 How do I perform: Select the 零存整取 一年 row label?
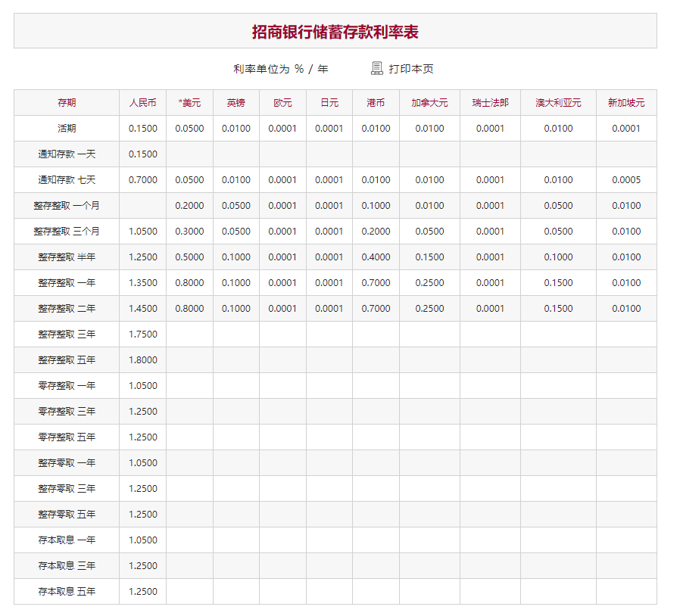pyautogui.click(x=67, y=385)
